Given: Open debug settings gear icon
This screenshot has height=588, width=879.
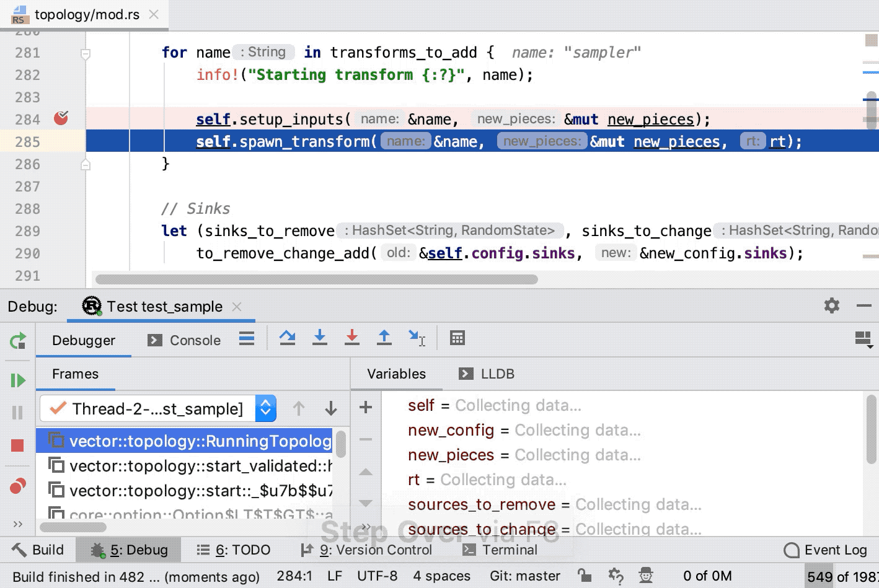Looking at the screenshot, I should coord(832,305).
